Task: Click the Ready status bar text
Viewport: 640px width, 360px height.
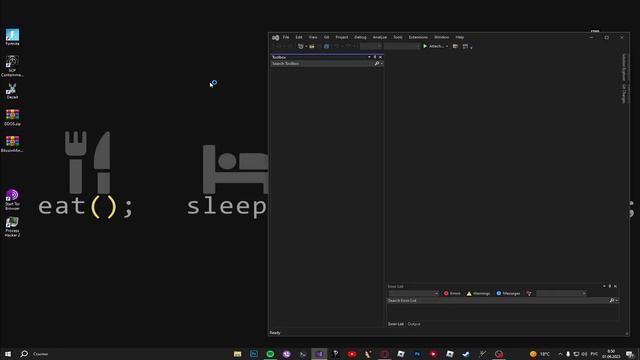Action: 275,333
